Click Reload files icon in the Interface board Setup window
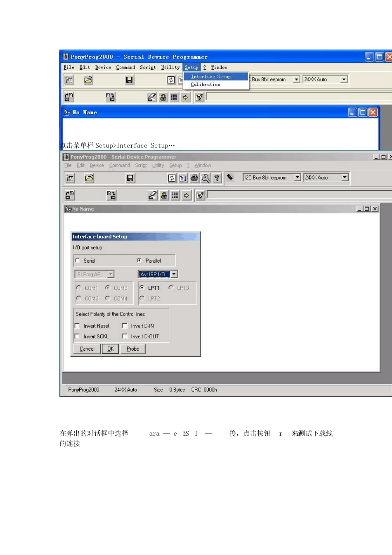The image size is (392, 555). click(172, 178)
